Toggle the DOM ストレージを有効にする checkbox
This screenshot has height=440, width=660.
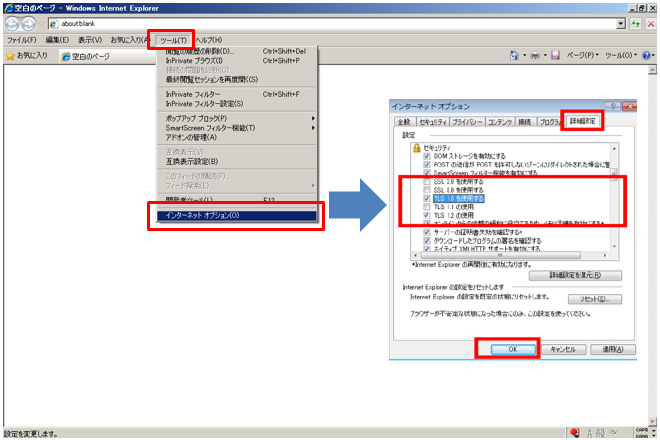(427, 156)
